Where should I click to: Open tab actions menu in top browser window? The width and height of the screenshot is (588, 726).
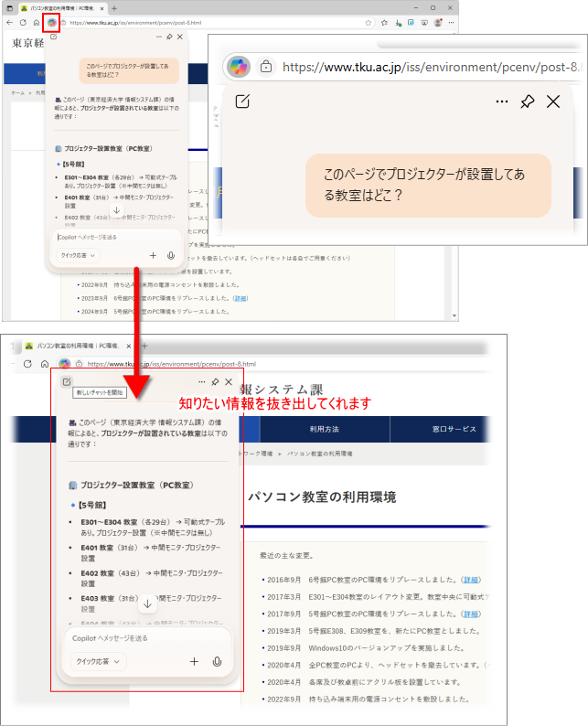click(10, 8)
